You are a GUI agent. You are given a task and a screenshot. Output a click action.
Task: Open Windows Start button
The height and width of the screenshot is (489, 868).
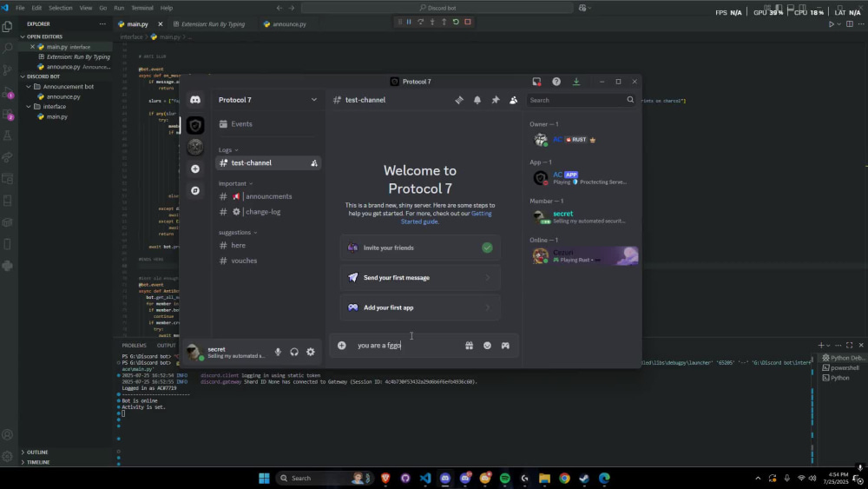tap(264, 478)
